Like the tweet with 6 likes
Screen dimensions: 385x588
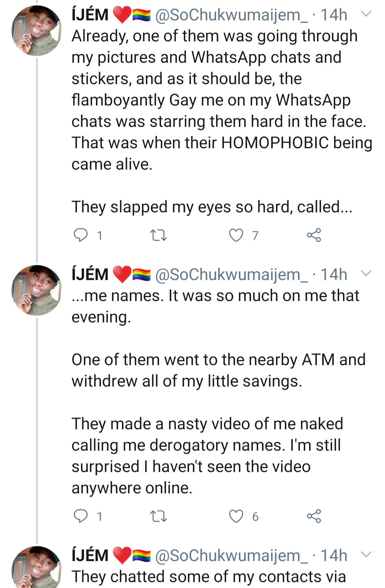pos(236,516)
